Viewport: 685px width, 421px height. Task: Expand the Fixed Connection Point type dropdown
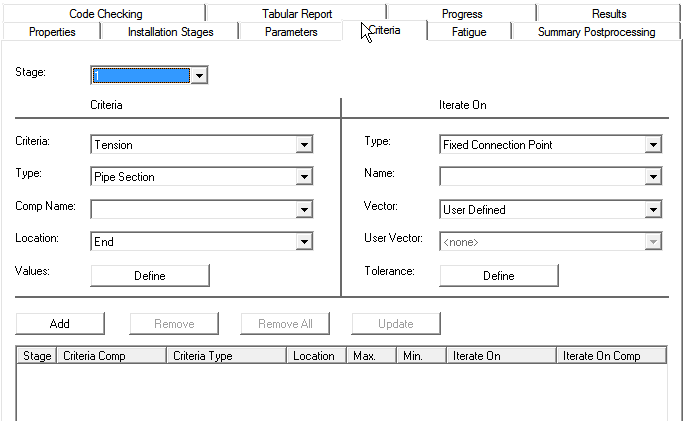653,145
